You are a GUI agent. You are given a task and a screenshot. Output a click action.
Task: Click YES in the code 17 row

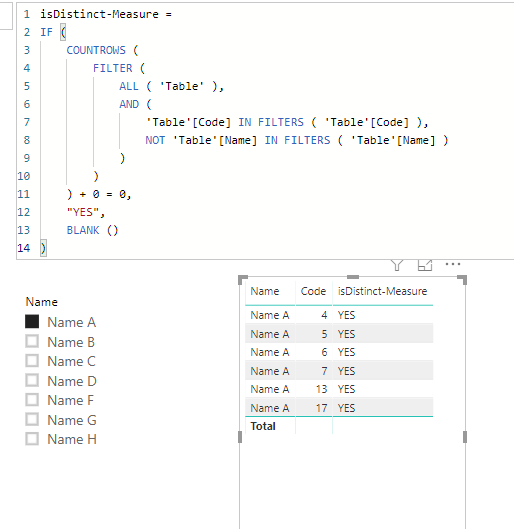346,408
